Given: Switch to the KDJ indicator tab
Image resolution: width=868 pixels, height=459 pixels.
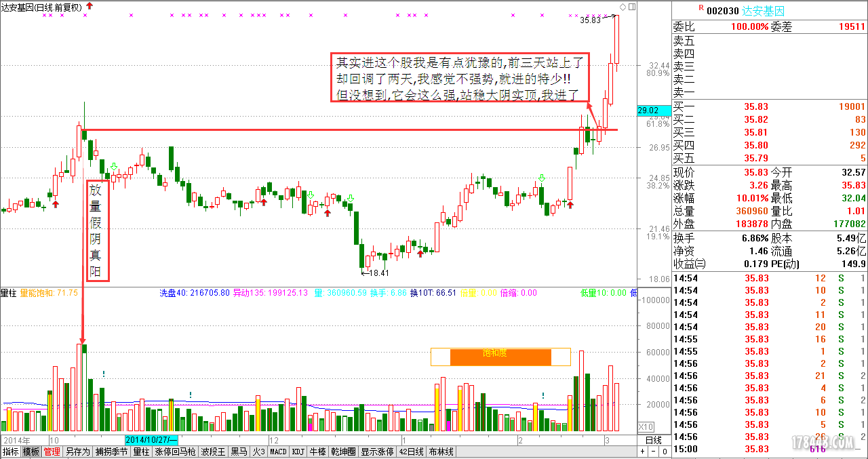Looking at the screenshot, I should pyautogui.click(x=298, y=452).
